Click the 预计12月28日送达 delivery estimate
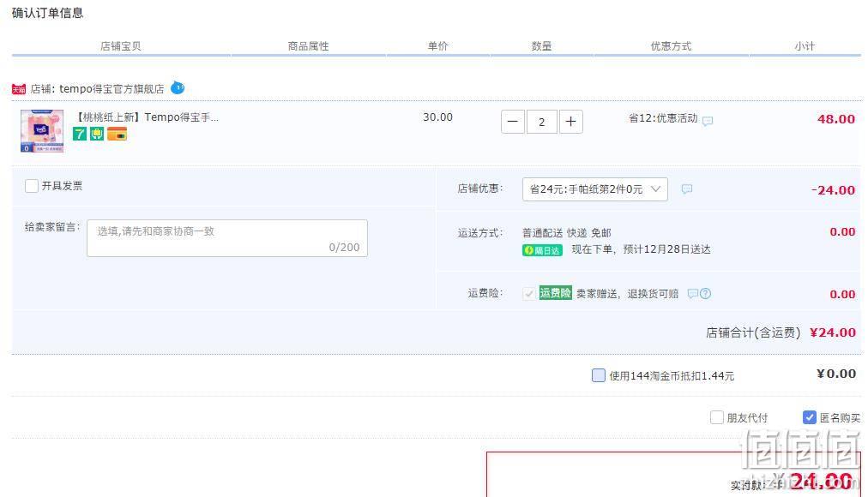The height and width of the screenshot is (497, 868). coord(666,249)
